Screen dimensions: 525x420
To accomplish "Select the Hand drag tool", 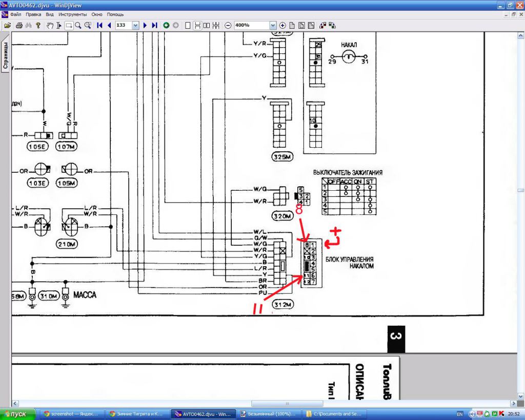I will tap(50, 25).
